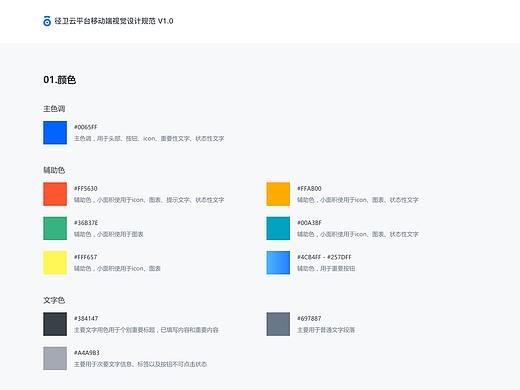The width and height of the screenshot is (520, 390).
Task: Click the '01.颜色' section heading
Action: (60, 80)
